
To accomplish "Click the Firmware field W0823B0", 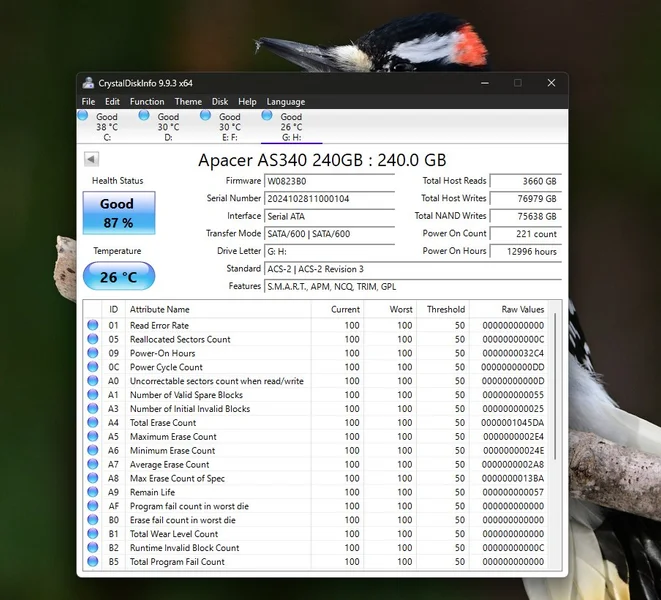I will click(329, 181).
